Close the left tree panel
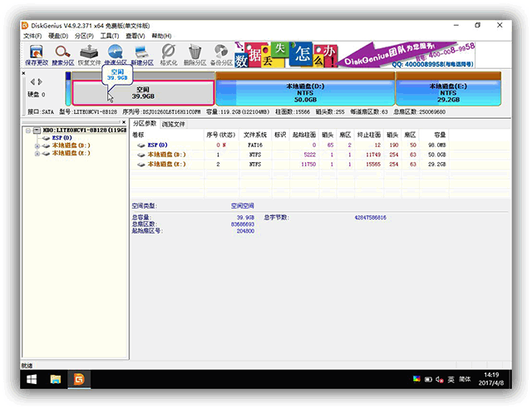 [124, 122]
